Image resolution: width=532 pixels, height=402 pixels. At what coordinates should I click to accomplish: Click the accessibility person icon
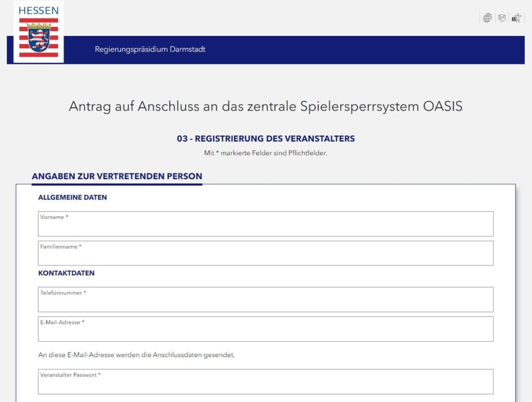point(516,18)
